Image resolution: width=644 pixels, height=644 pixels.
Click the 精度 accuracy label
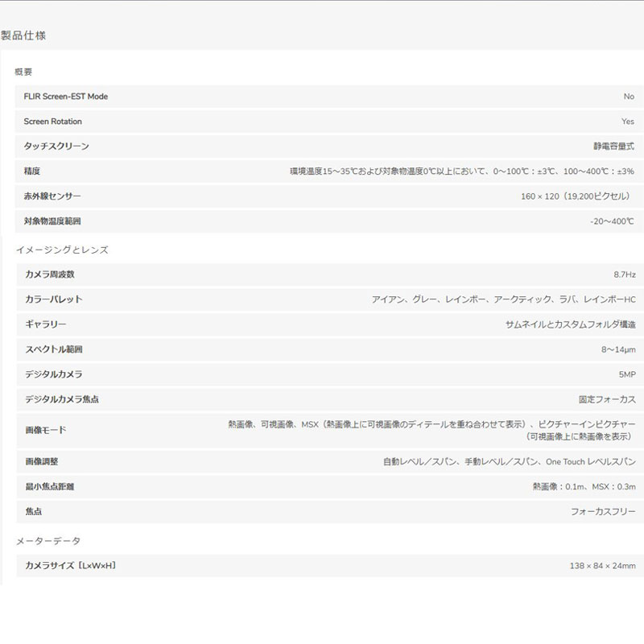point(32,171)
